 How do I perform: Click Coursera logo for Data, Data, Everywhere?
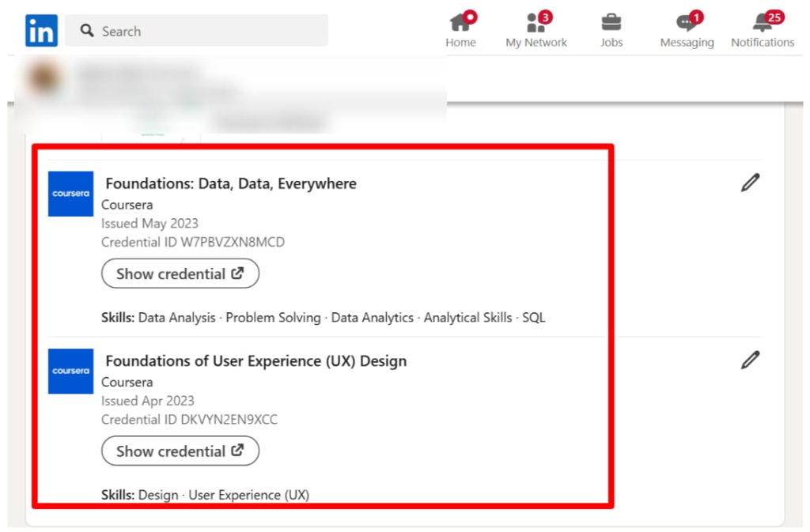click(x=70, y=194)
